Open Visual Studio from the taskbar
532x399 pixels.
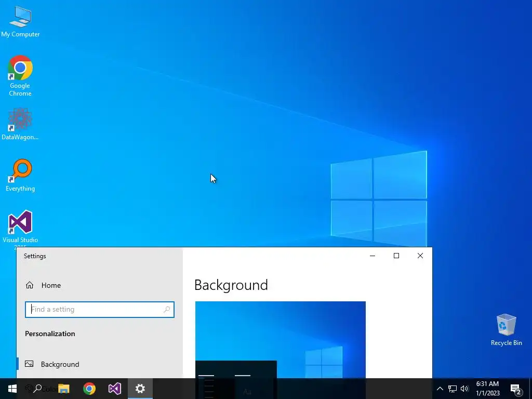pyautogui.click(x=115, y=389)
